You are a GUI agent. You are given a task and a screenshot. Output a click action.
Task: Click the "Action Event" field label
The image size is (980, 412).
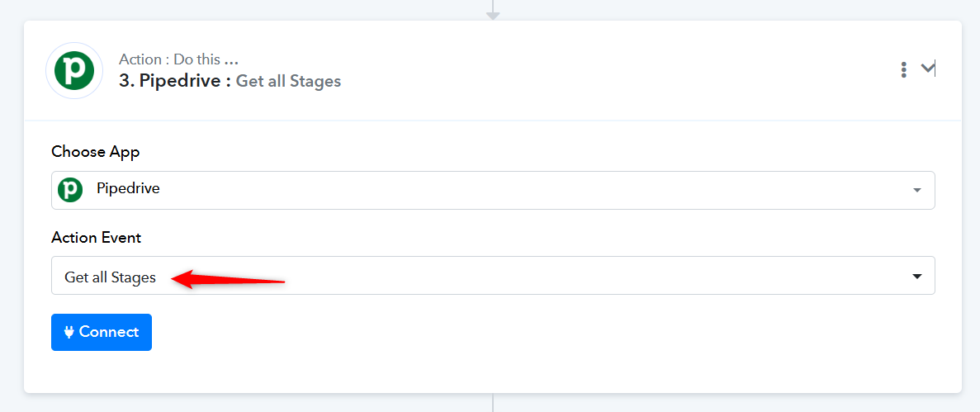coord(97,238)
